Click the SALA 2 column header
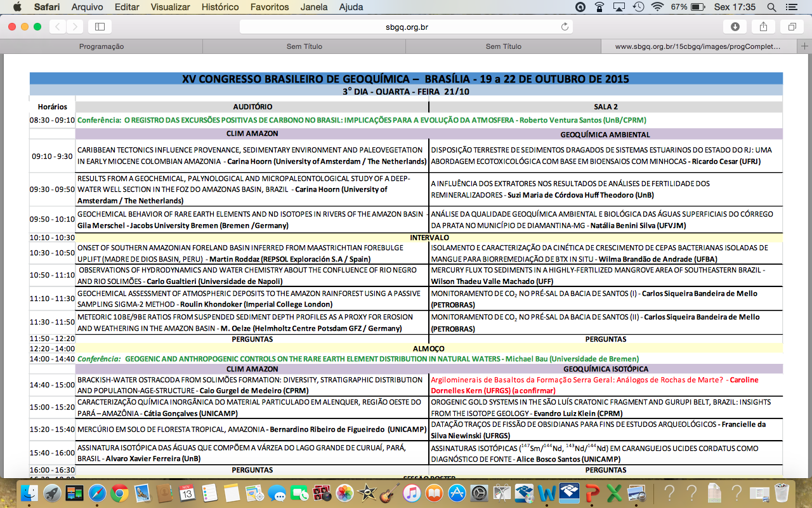This screenshot has height=508, width=812. coord(606,107)
